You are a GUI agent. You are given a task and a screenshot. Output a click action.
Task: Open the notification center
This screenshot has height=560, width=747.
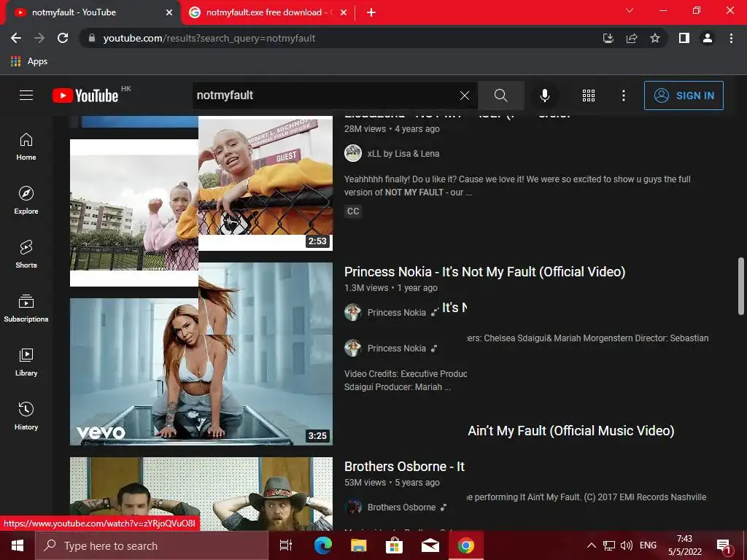click(x=724, y=545)
